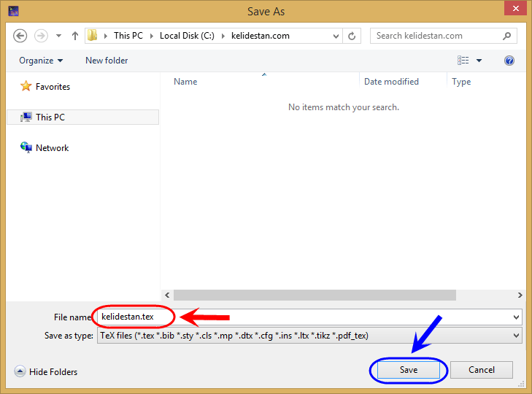Refresh the kelidestan.com folder view
The width and height of the screenshot is (532, 394).
click(x=352, y=36)
